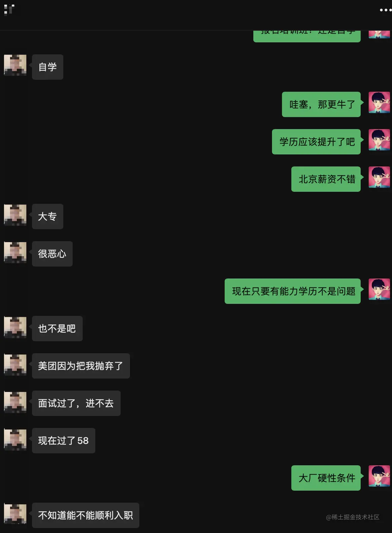Tap pink avatar beside "大厂硬性条件"
392x533 pixels.
pyautogui.click(x=379, y=476)
